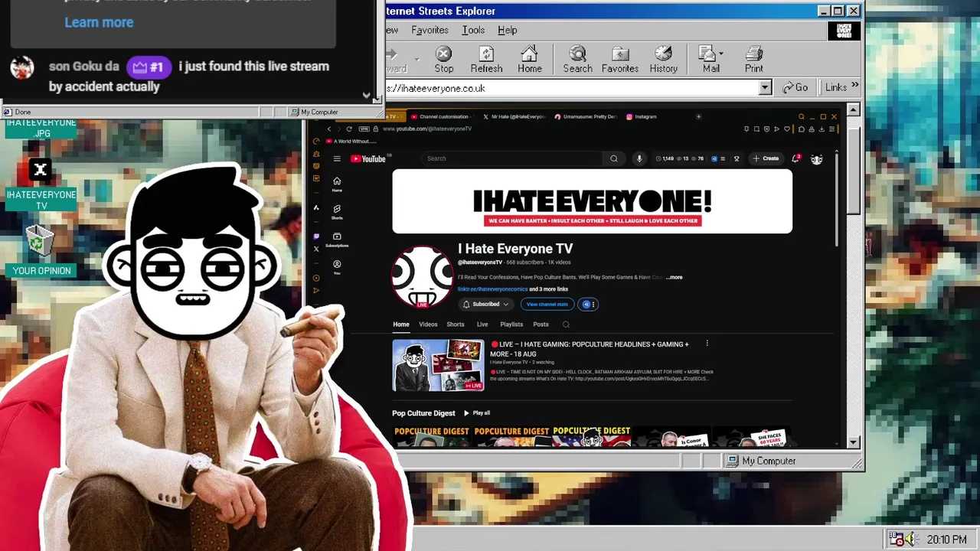The height and width of the screenshot is (551, 980).
Task: Click the Stop button in the Explorer toolbar
Action: (x=444, y=60)
